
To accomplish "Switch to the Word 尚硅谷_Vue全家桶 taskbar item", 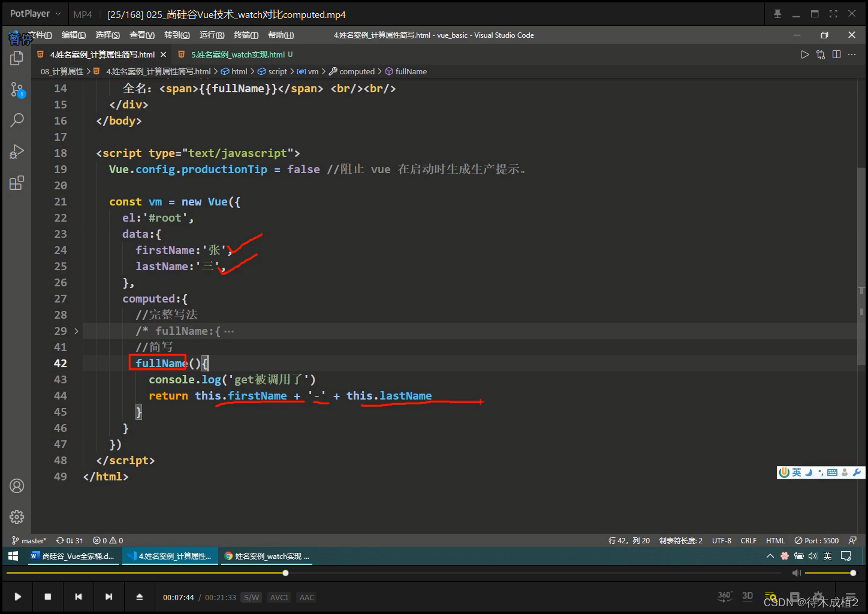I will [x=73, y=556].
